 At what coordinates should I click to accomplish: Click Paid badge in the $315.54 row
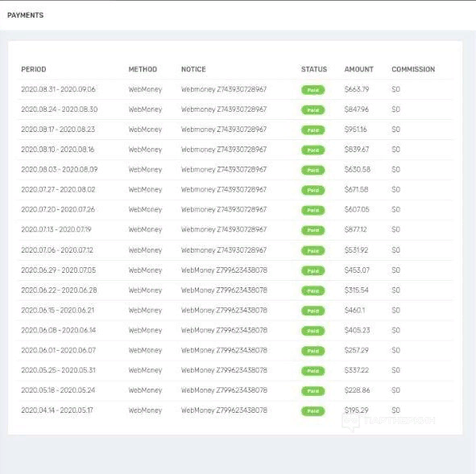[x=313, y=291]
